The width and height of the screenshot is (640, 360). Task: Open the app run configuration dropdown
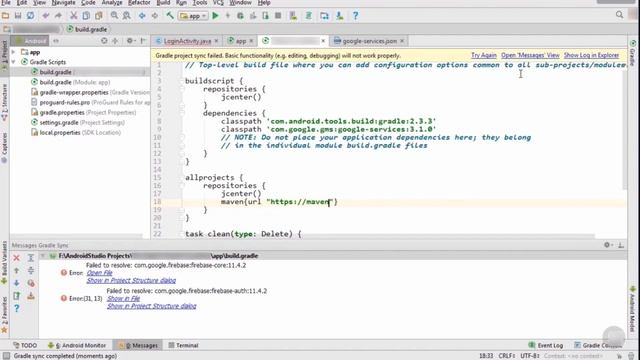coord(193,16)
